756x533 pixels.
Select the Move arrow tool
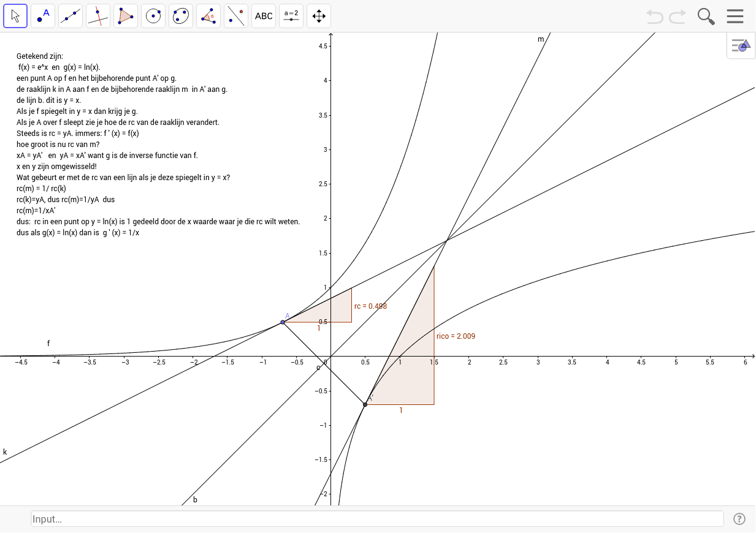coord(15,16)
